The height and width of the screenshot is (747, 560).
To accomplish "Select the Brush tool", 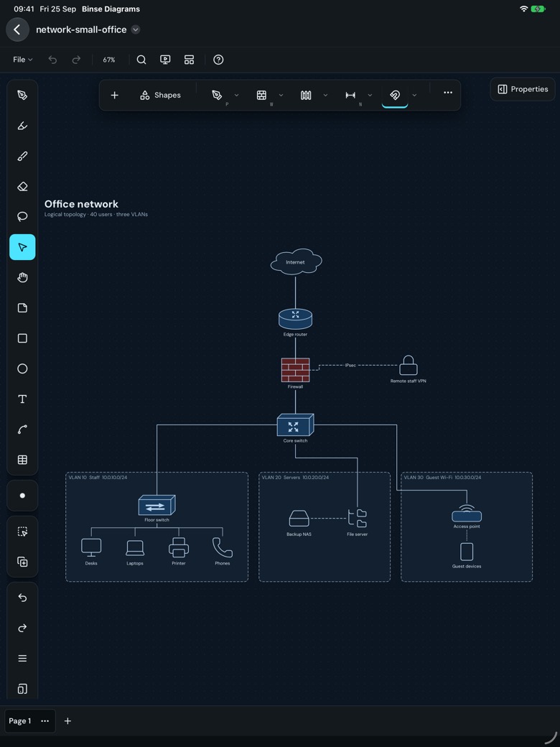I will coord(22,157).
